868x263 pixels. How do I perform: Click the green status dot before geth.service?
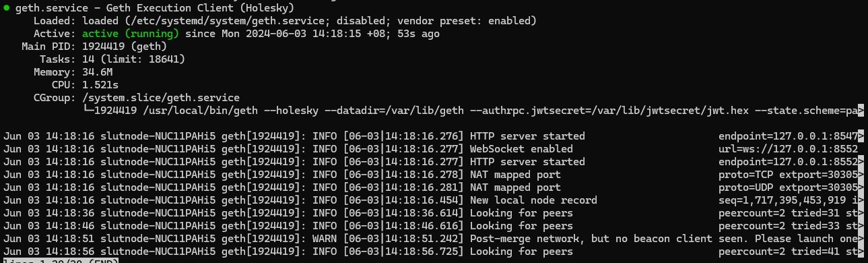[x=6, y=8]
